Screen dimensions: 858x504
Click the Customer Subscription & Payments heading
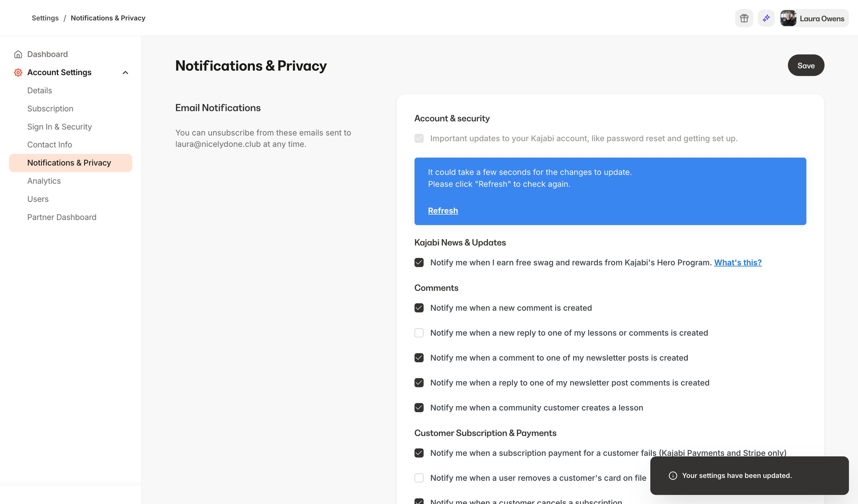(485, 433)
